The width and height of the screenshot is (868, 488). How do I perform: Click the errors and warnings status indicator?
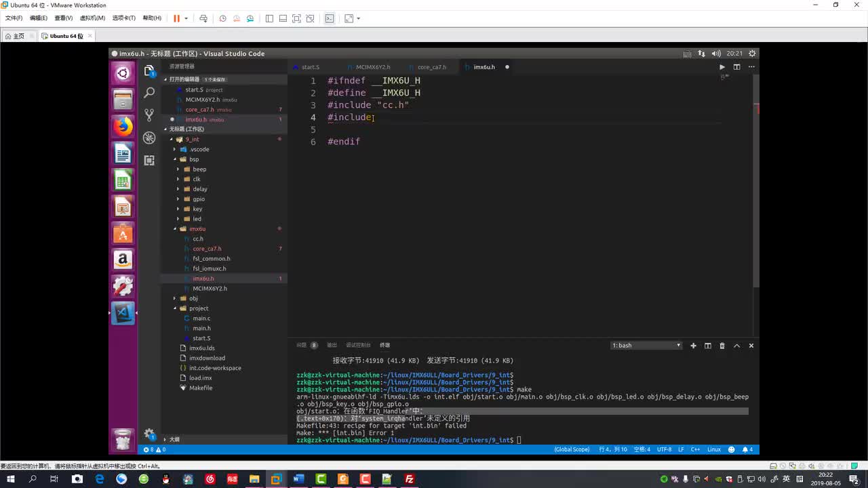(x=155, y=449)
